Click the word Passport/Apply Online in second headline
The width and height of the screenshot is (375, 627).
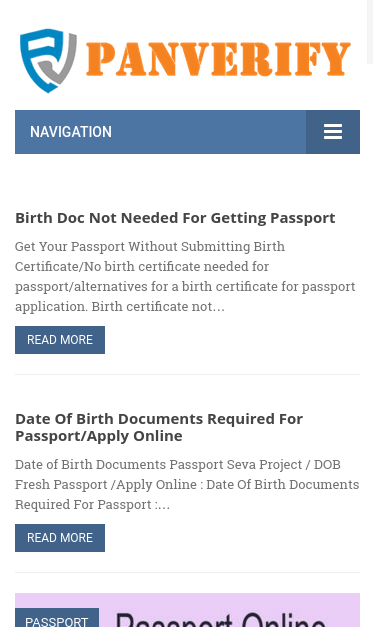click(x=99, y=436)
